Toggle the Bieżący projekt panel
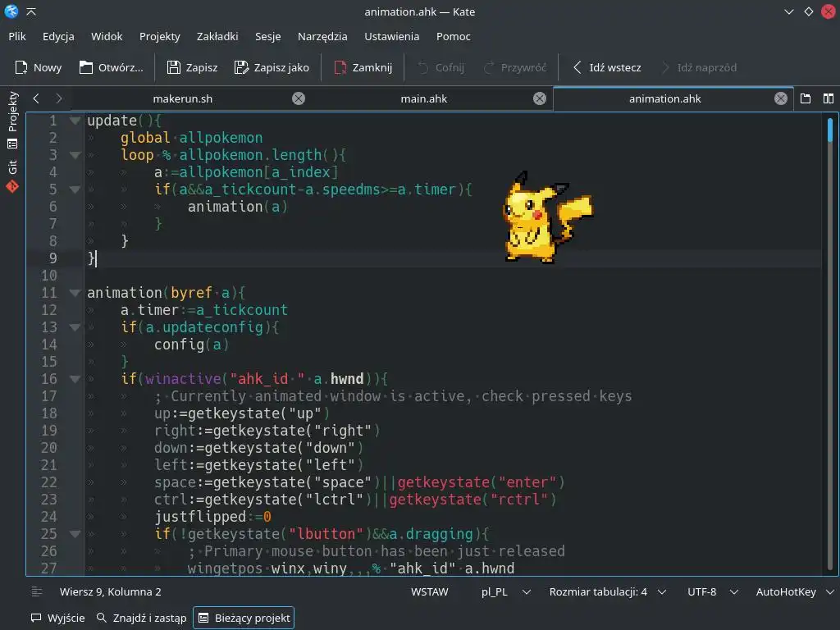The width and height of the screenshot is (840, 630). click(x=244, y=619)
